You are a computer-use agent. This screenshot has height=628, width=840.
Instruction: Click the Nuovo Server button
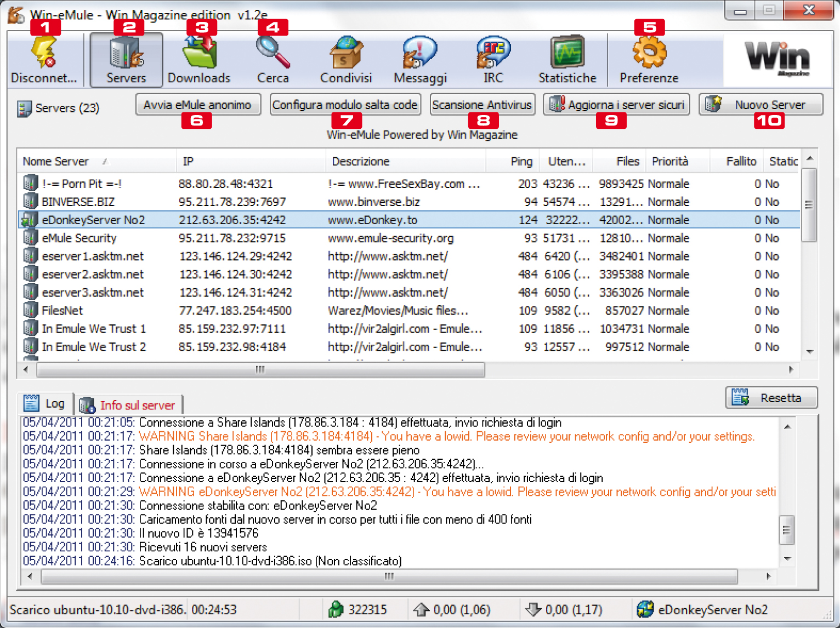pos(761,105)
